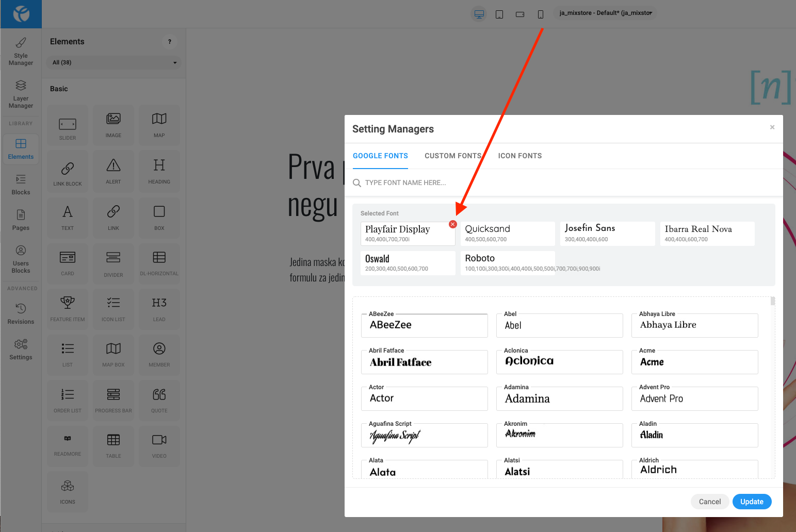Select the Slider element icon

click(x=68, y=125)
